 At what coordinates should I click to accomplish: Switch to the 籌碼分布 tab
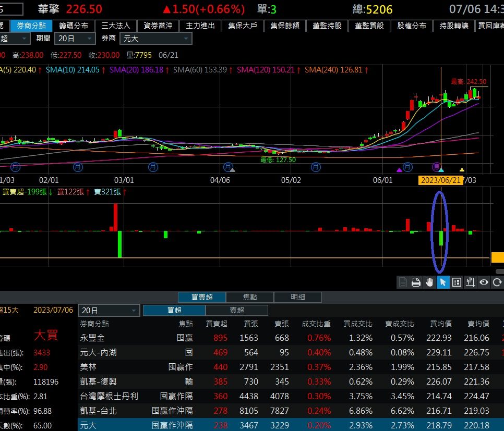74,26
